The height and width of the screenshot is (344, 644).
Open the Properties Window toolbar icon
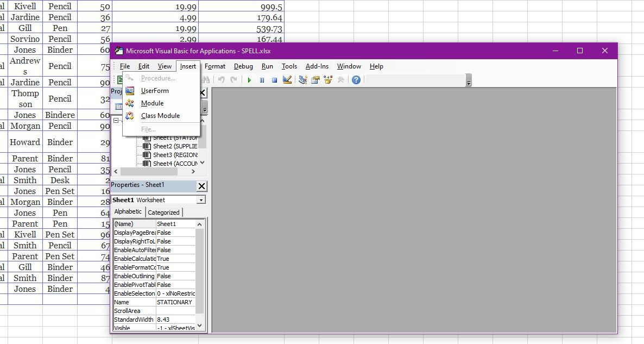[x=315, y=80]
